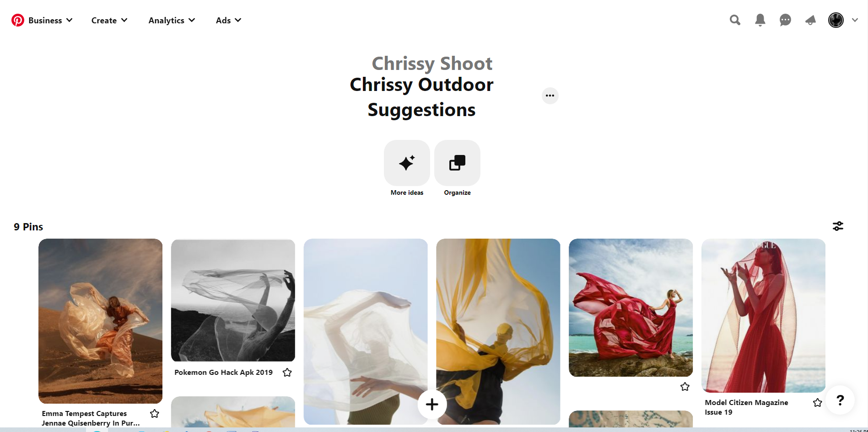Click the round plus add pin button

click(x=432, y=404)
